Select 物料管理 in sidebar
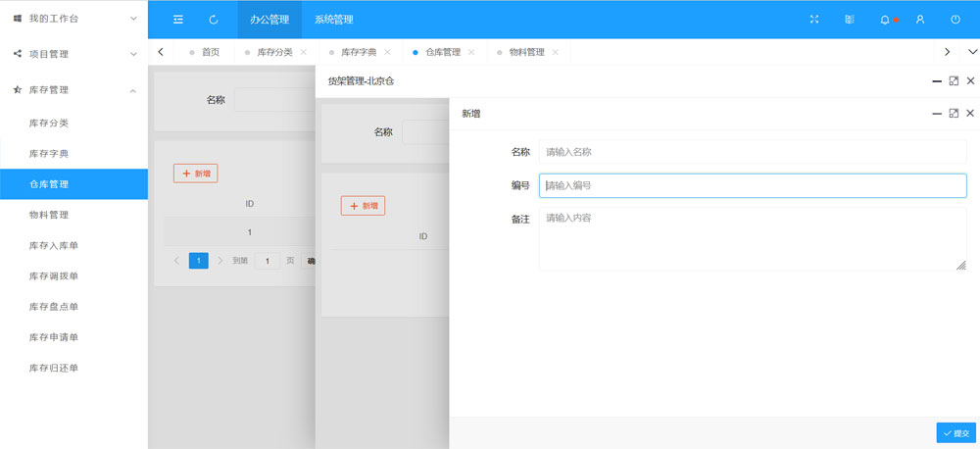 click(73, 215)
